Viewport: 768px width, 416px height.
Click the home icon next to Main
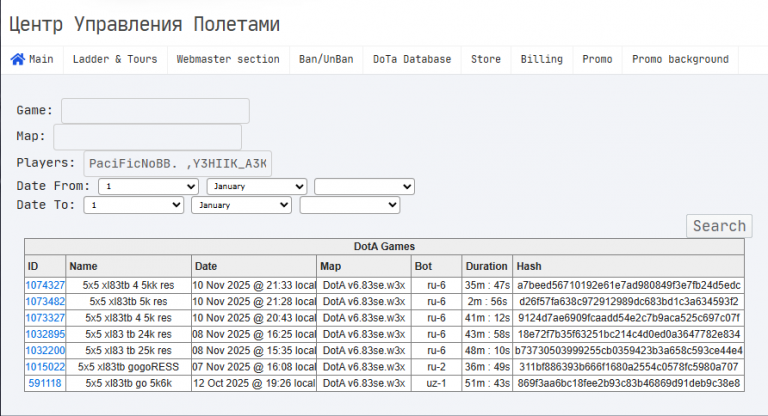click(x=18, y=59)
